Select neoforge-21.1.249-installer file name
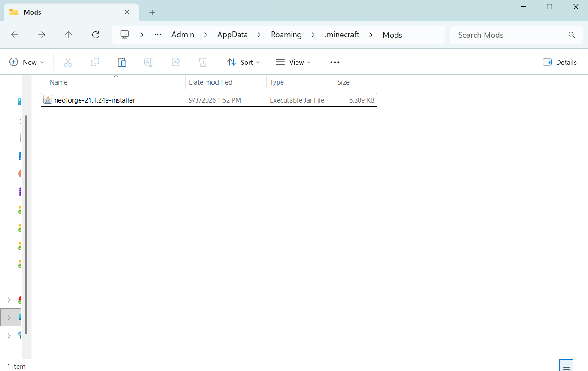The width and height of the screenshot is (588, 371). (x=94, y=100)
